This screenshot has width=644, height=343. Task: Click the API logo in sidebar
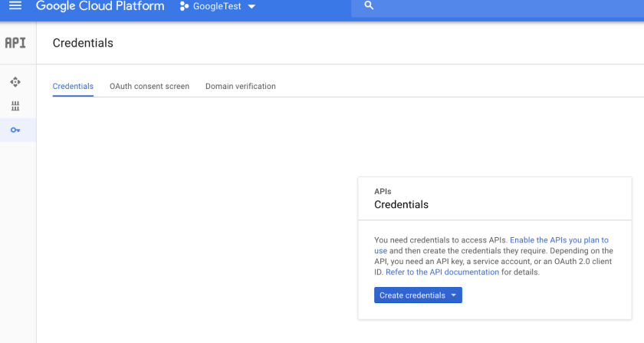pos(15,43)
